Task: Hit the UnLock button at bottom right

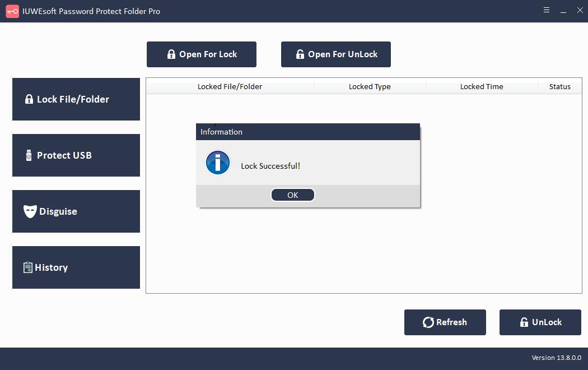Action: tap(540, 322)
